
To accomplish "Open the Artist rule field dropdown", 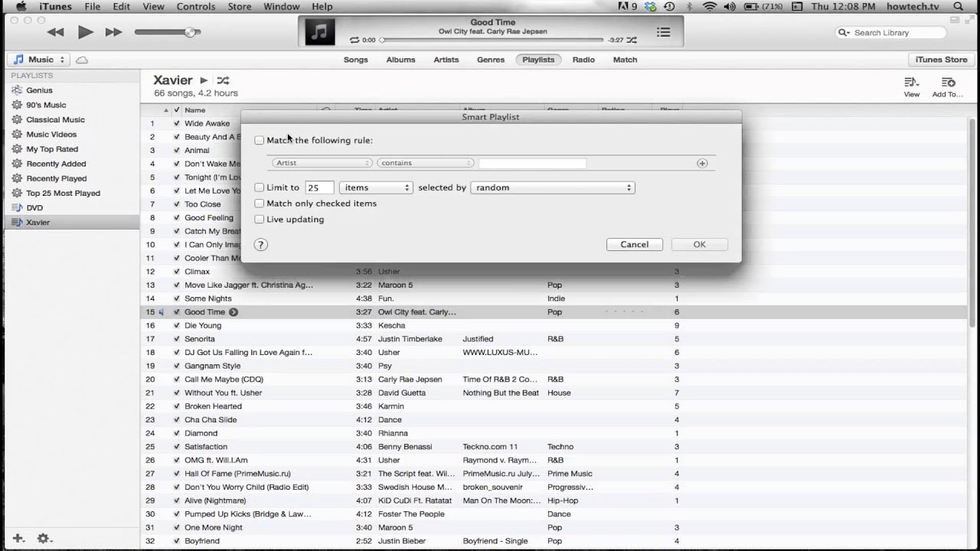I will click(x=322, y=163).
